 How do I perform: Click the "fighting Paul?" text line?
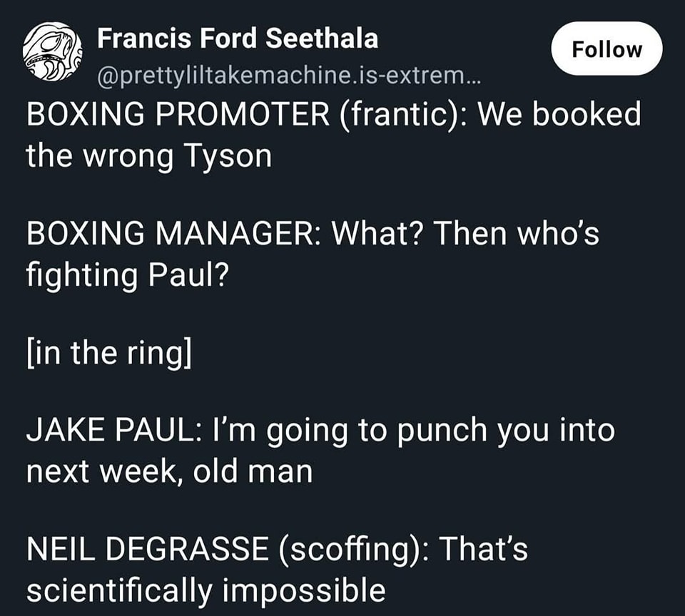pyautogui.click(x=128, y=274)
